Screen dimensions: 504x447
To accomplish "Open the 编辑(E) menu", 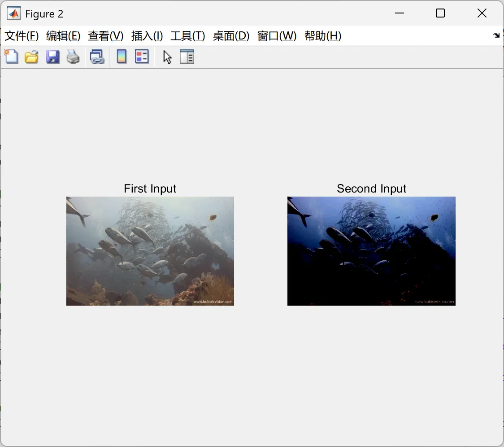I will (63, 36).
